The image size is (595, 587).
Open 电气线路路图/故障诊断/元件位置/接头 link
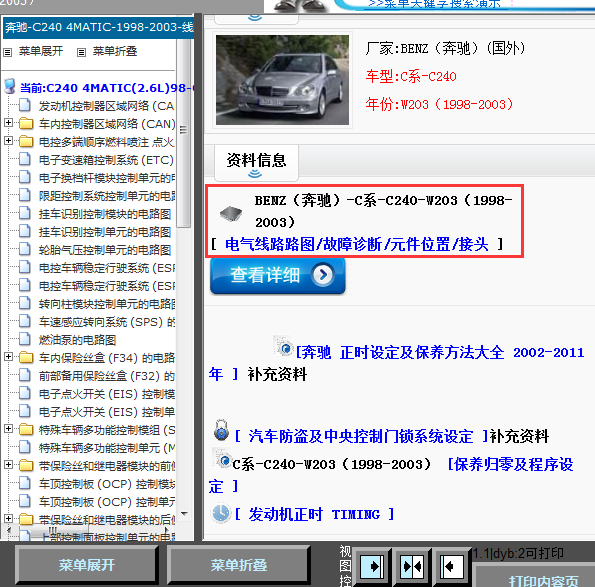pos(357,244)
